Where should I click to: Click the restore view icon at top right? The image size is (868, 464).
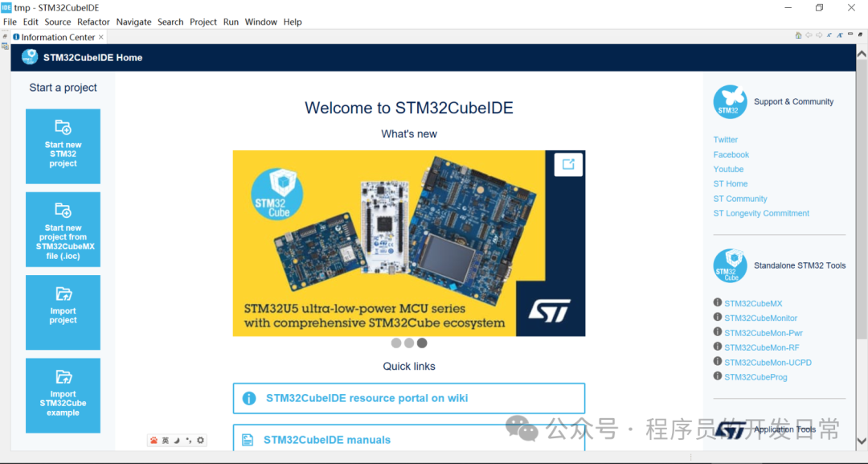pos(860,35)
